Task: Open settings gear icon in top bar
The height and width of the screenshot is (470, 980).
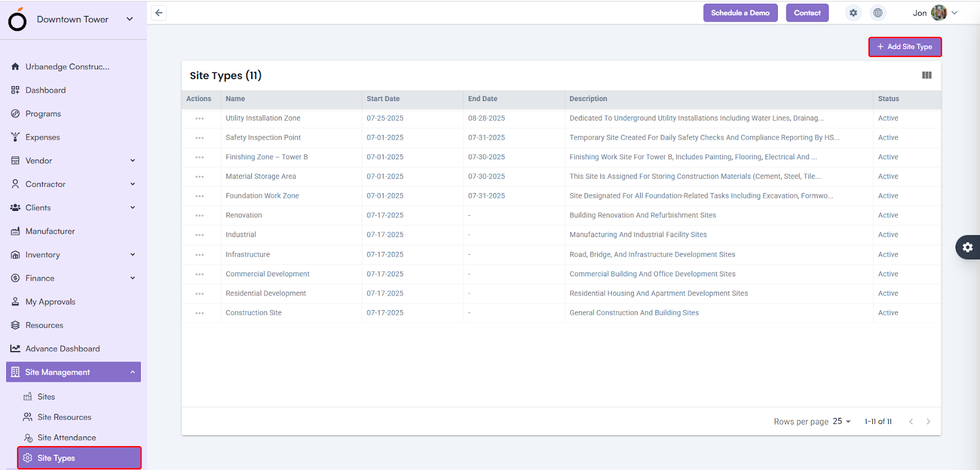Action: tap(853, 13)
